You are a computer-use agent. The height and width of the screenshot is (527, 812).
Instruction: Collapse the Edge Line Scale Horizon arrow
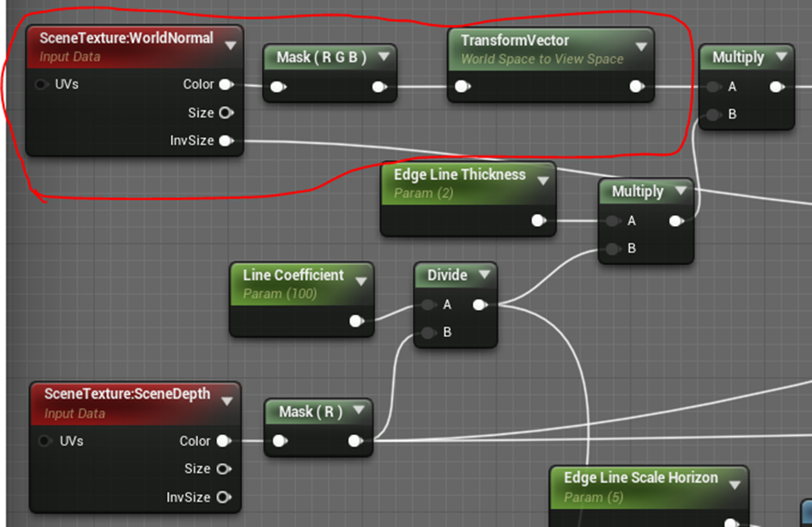pyautogui.click(x=734, y=485)
